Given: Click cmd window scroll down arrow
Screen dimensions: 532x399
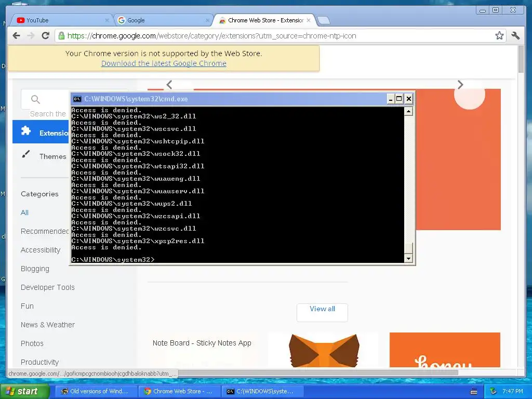Looking at the screenshot, I should 408,259.
